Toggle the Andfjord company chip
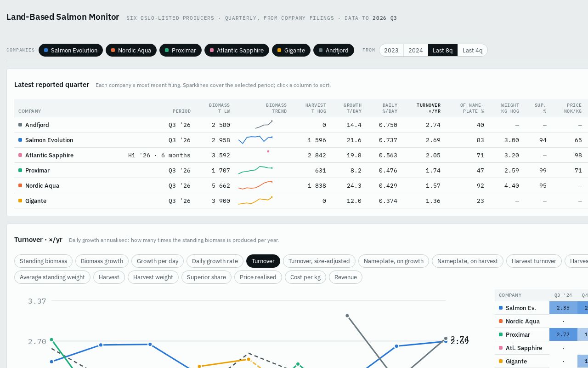This screenshot has height=368, width=588. [x=334, y=50]
